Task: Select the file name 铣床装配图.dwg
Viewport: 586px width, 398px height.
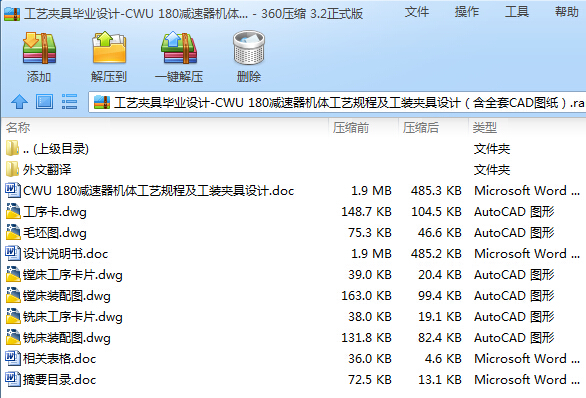Action: pyautogui.click(x=67, y=338)
